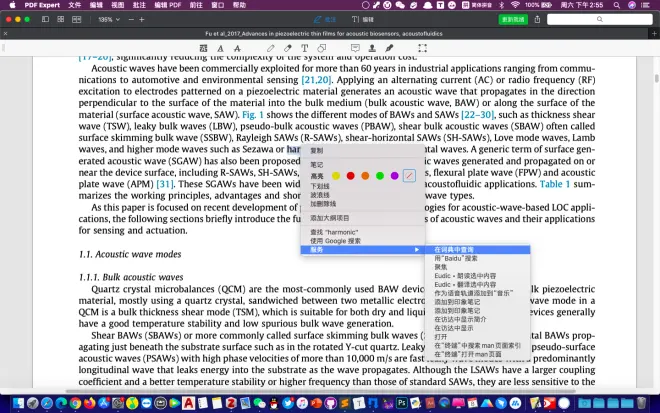Choose Look Up in Dictionary (在词典中查询)
Screen dimensions: 660x413
coord(478,250)
